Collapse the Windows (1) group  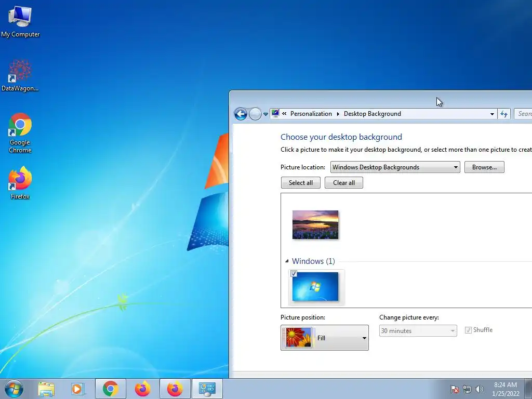point(287,261)
